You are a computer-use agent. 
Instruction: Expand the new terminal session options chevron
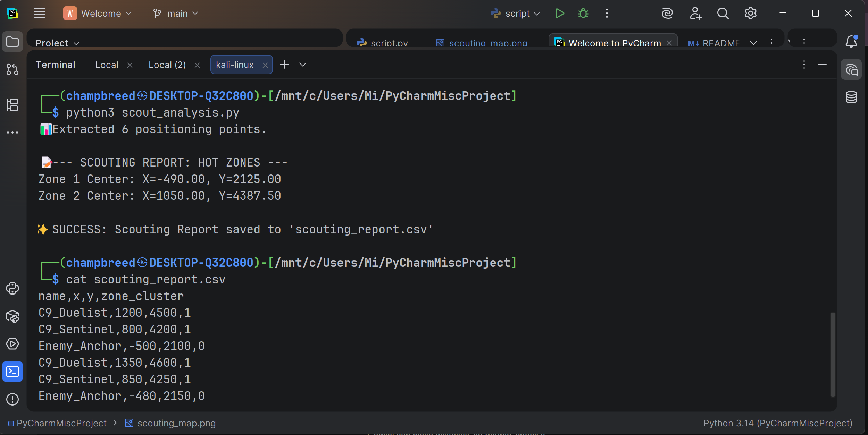[303, 65]
